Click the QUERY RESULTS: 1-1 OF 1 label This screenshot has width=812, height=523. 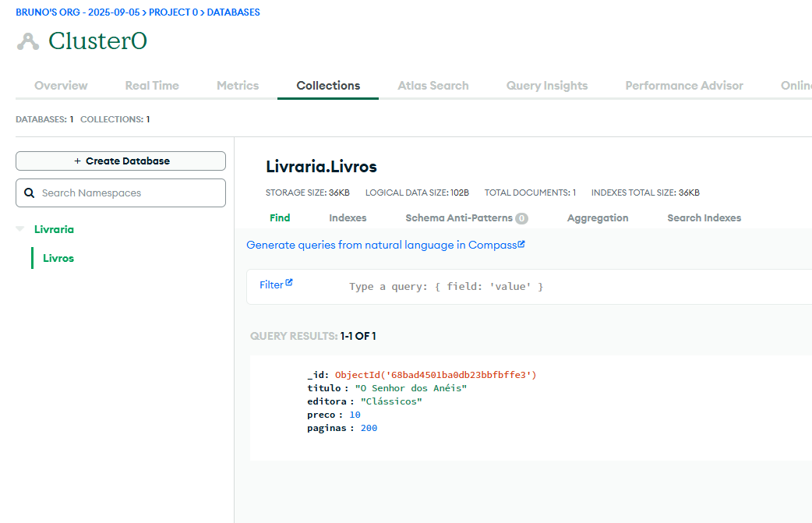313,336
